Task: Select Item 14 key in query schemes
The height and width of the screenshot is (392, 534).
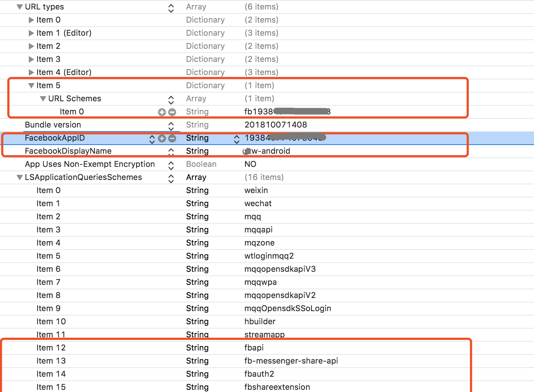Action: click(x=51, y=374)
